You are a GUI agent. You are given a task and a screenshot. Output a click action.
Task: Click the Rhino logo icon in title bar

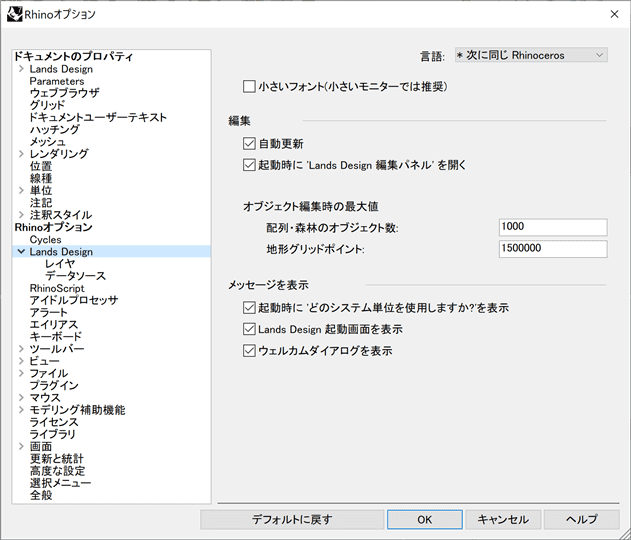[14, 14]
